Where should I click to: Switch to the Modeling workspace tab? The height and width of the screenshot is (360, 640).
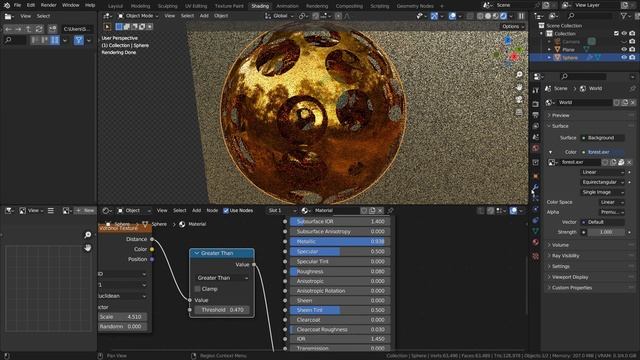pyautogui.click(x=140, y=6)
